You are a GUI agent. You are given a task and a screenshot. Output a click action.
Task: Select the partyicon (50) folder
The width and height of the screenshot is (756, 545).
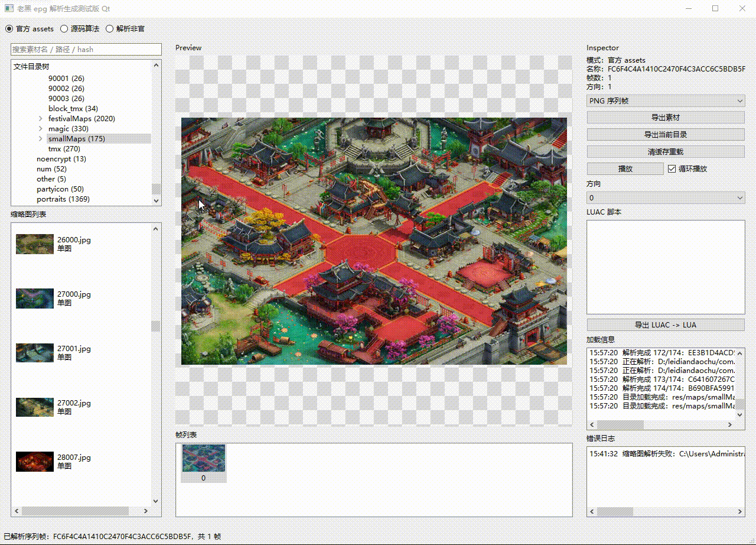pyautogui.click(x=60, y=189)
